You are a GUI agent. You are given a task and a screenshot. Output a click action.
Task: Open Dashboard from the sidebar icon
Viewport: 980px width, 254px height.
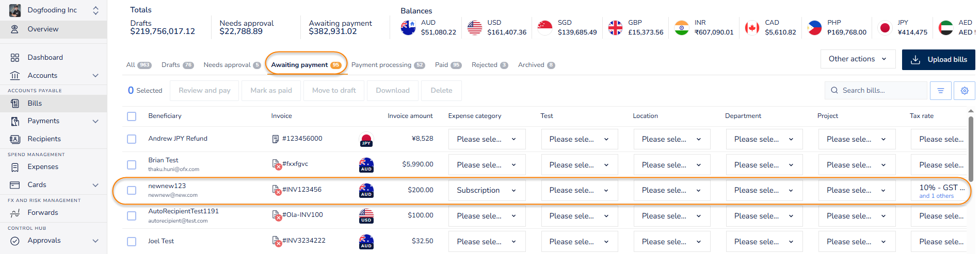(15, 58)
